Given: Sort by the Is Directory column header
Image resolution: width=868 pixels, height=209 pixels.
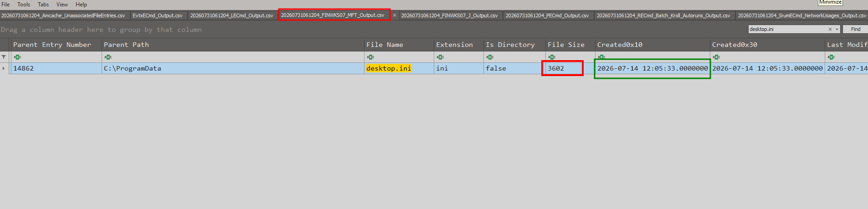Looking at the screenshot, I should tap(514, 45).
